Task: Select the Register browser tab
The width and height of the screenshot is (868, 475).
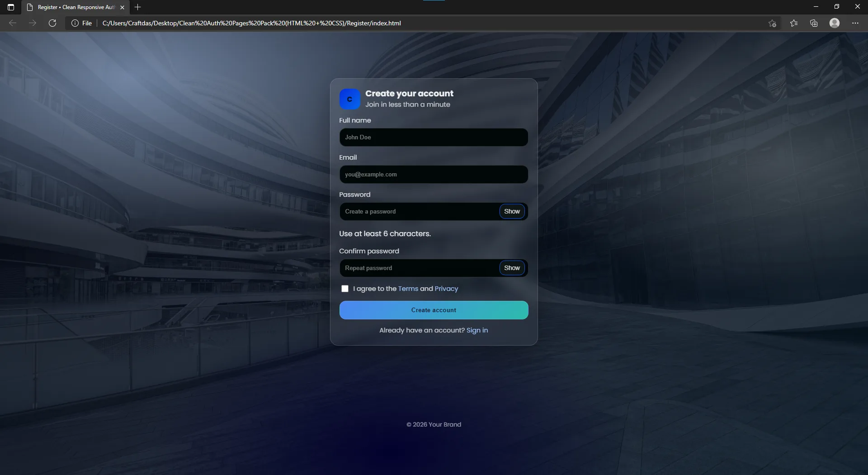Action: [x=70, y=7]
